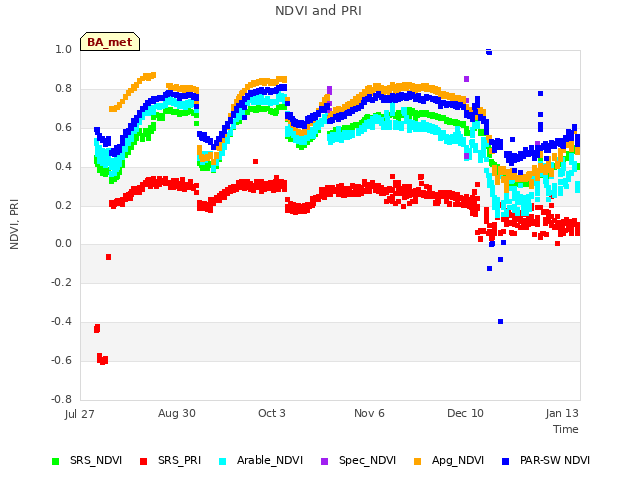Click the red SRS_PRI legend swatch
Screen dimensions: 640x480
tap(143, 461)
